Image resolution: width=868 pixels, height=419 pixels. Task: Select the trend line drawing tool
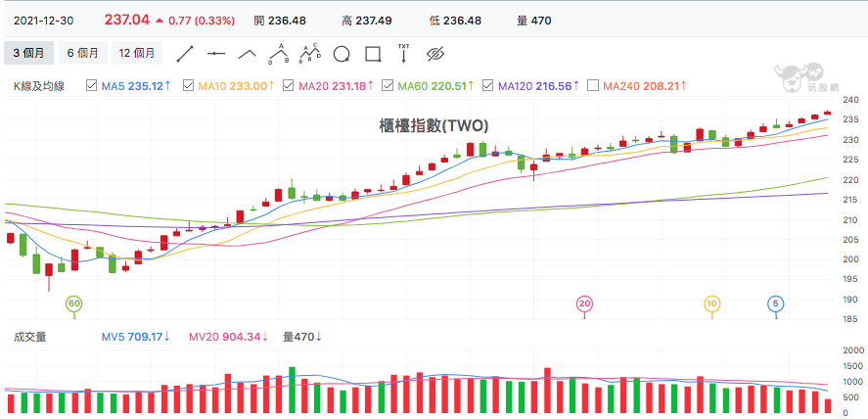click(186, 54)
